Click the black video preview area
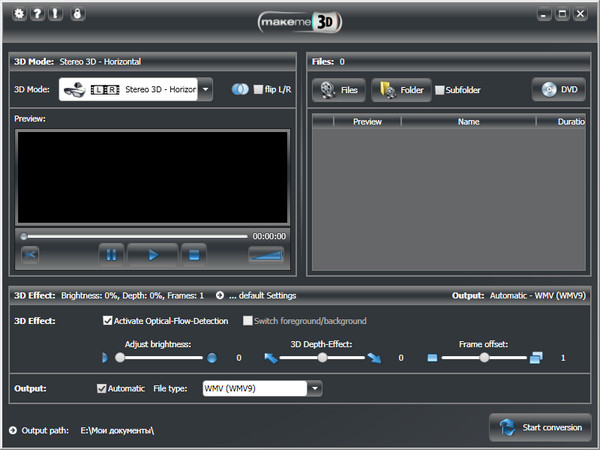This screenshot has width=600, height=450. pyautogui.click(x=153, y=177)
